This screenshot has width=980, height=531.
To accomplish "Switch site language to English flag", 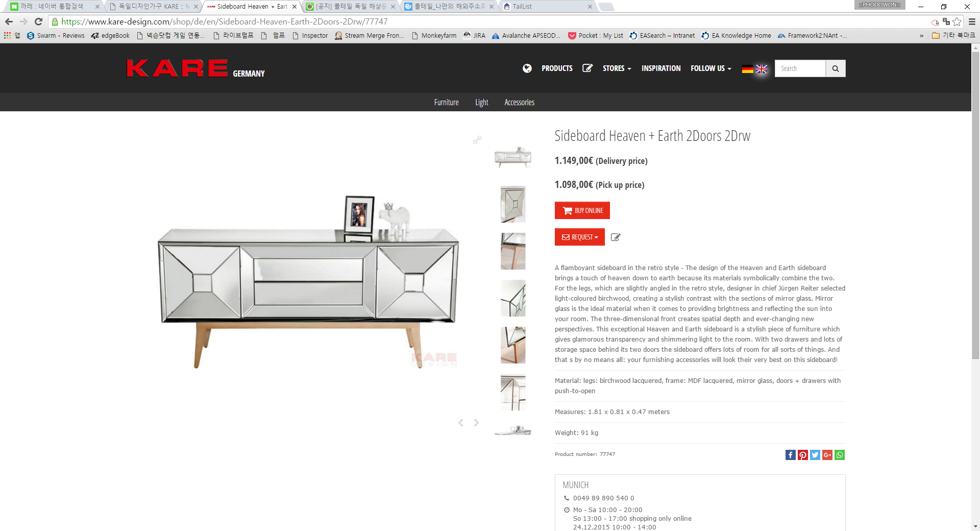I will [x=762, y=69].
